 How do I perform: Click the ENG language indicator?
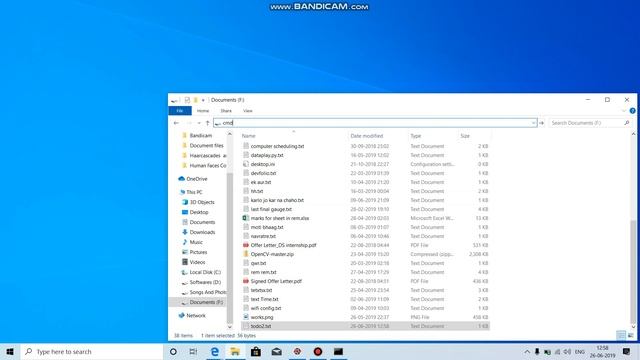click(580, 352)
